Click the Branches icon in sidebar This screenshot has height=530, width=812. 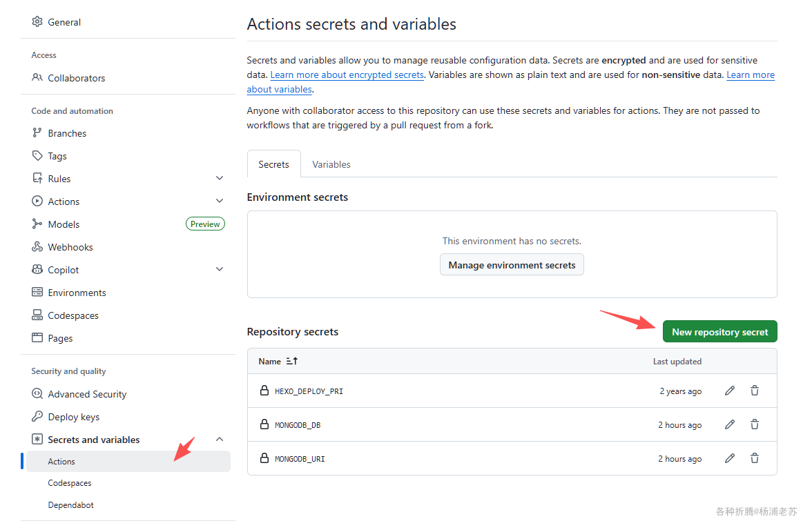tap(37, 133)
